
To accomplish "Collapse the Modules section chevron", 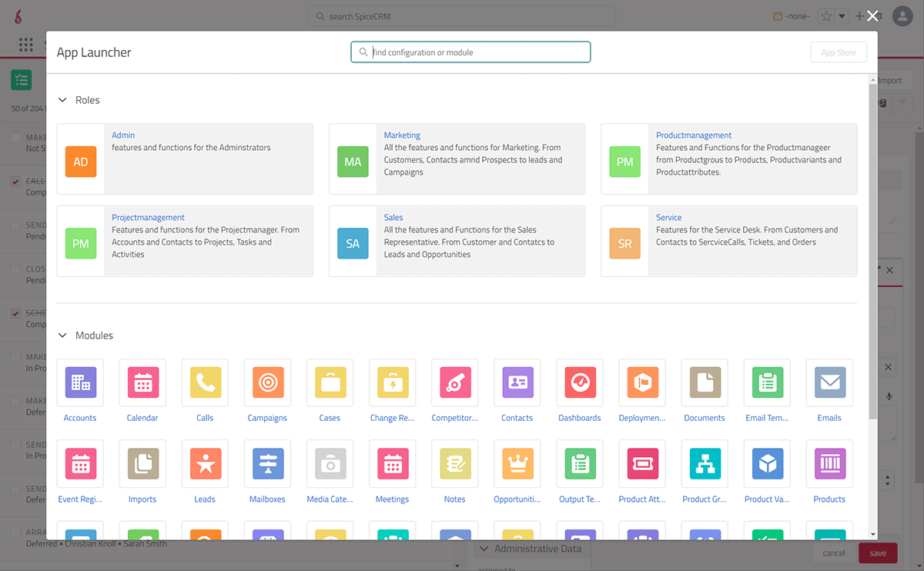I will 63,336.
